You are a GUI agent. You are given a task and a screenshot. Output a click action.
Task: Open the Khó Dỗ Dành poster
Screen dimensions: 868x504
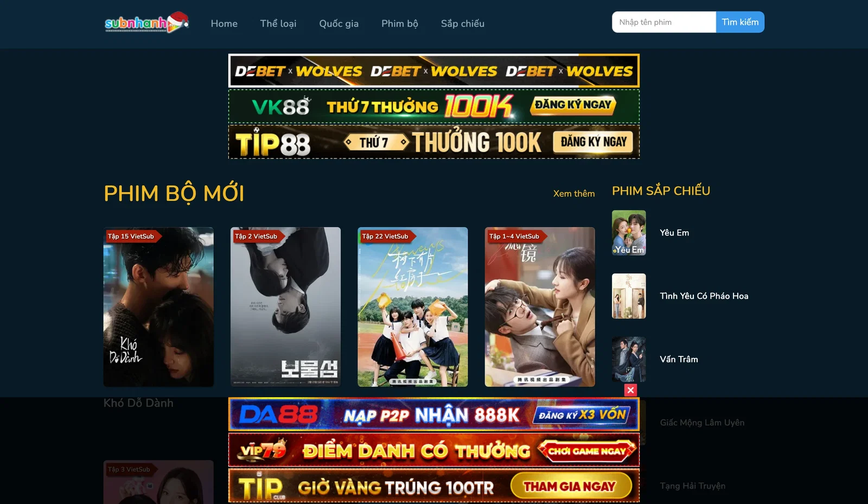(158, 307)
